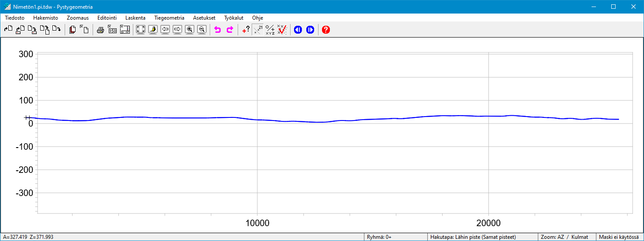Undo with magenta left arrow
Image resolution: width=644 pixels, height=241 pixels.
pos(218,30)
